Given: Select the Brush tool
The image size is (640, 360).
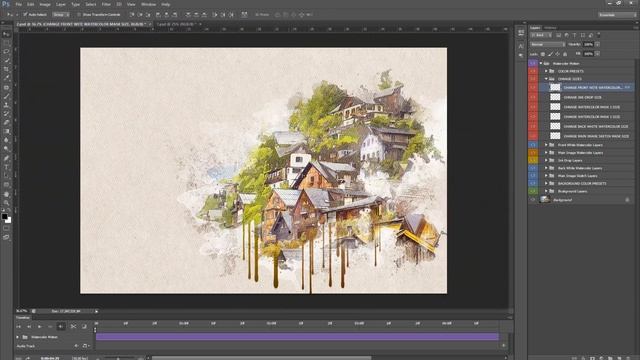Looking at the screenshot, I should (6, 96).
